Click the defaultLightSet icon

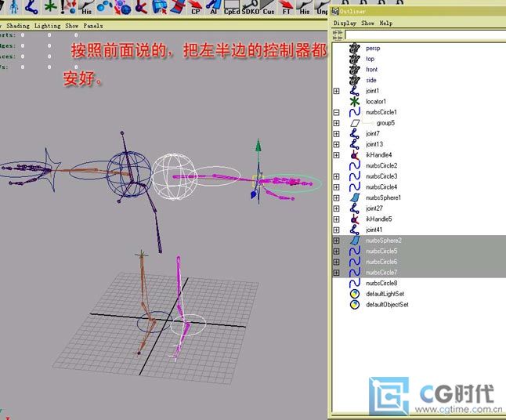(x=354, y=294)
